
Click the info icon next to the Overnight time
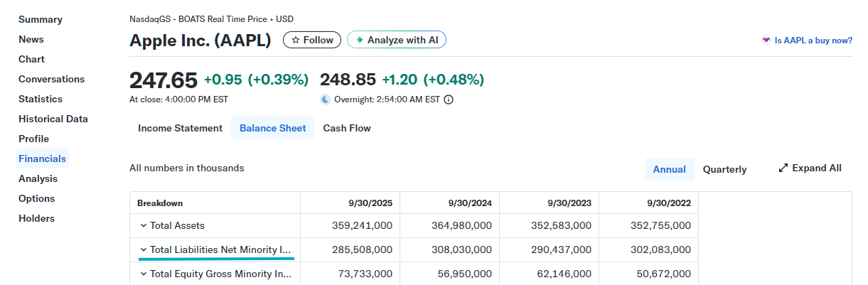[449, 100]
